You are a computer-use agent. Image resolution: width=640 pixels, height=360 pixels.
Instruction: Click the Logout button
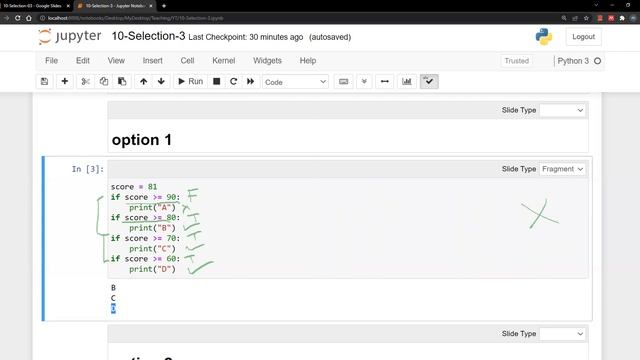583,37
